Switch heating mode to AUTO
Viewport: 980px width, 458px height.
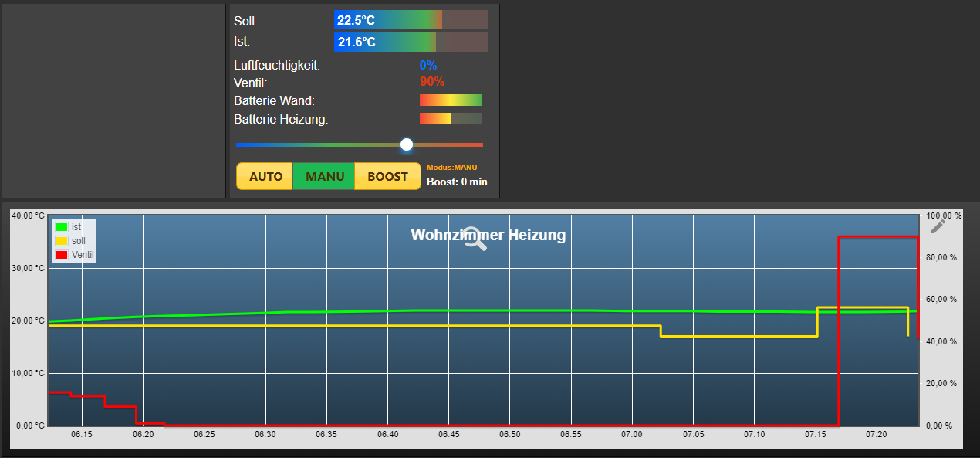click(x=265, y=176)
